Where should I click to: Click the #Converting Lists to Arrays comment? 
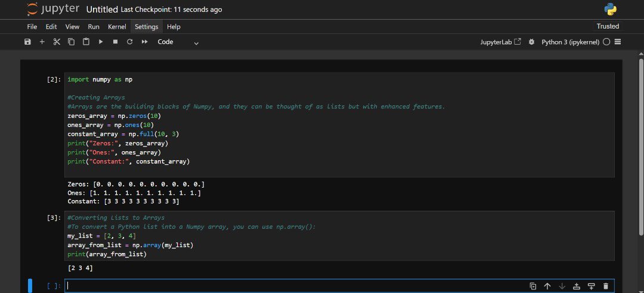coord(116,217)
